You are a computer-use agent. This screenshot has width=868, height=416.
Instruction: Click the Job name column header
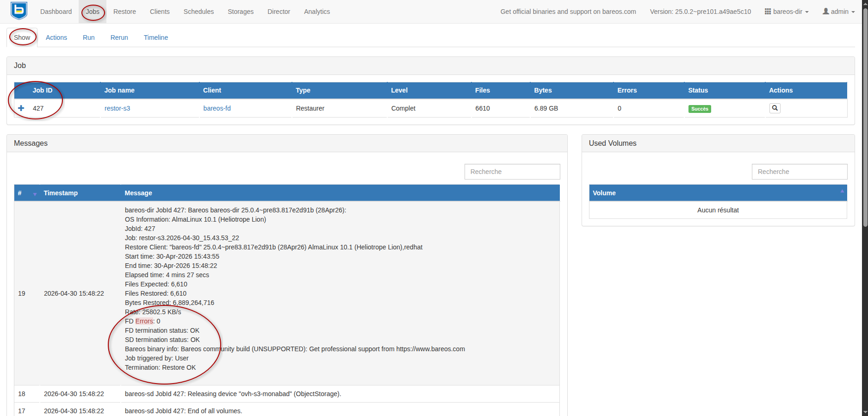[x=119, y=90]
